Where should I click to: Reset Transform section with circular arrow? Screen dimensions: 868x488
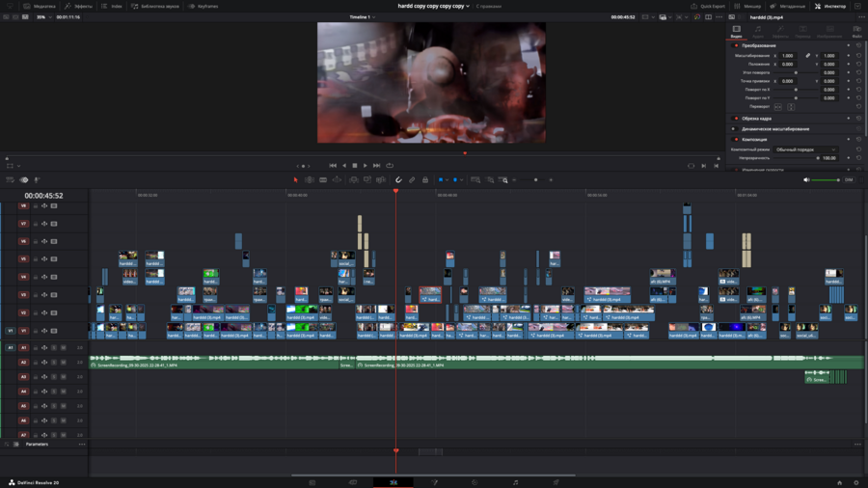pyautogui.click(x=858, y=45)
